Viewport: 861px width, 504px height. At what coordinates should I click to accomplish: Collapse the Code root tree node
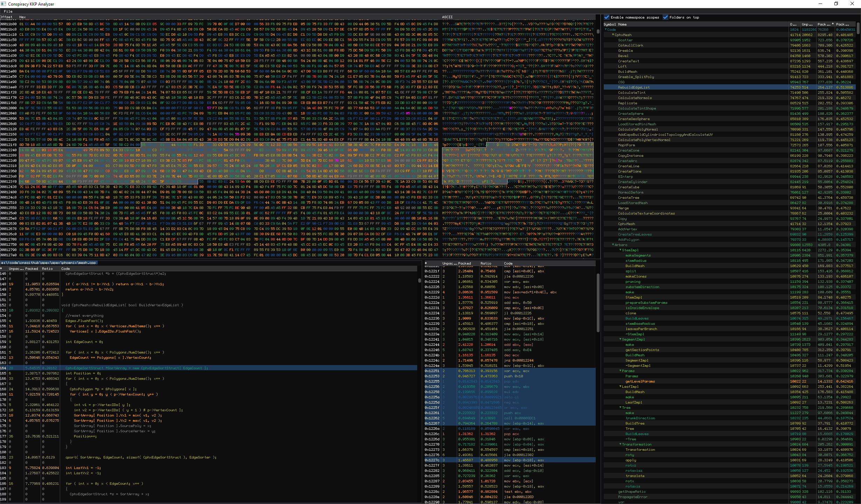point(606,29)
